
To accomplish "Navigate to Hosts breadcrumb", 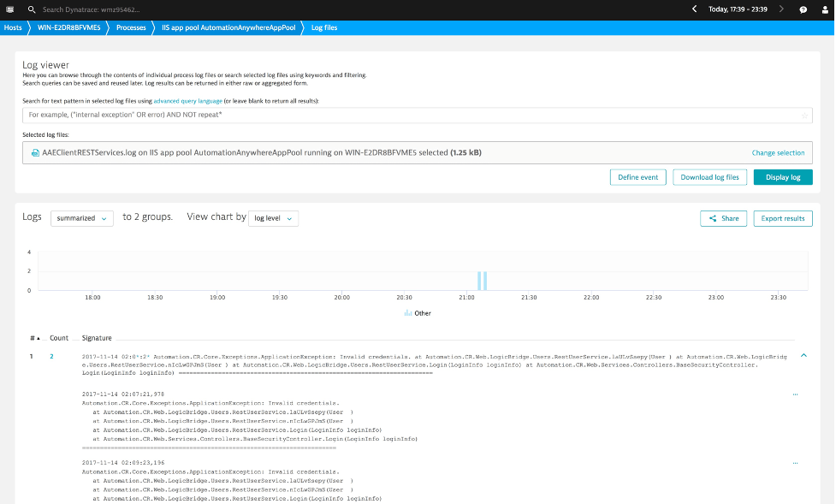I will (x=13, y=27).
